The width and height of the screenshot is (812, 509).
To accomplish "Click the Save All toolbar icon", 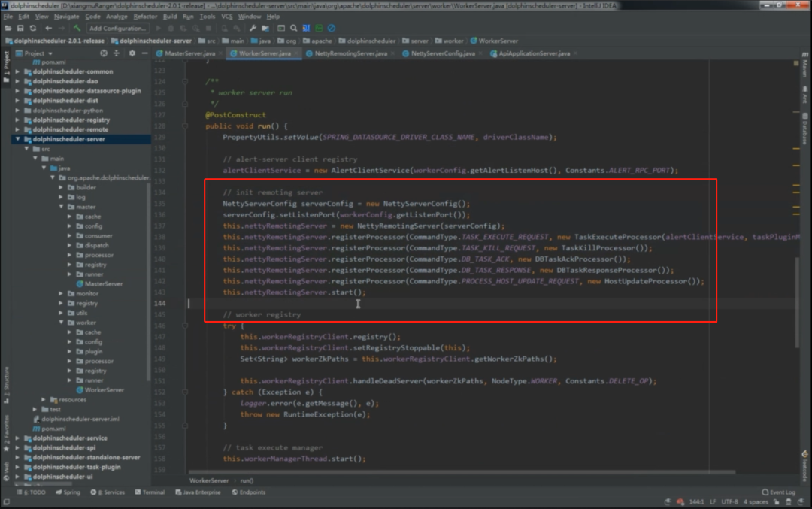I will coord(20,28).
